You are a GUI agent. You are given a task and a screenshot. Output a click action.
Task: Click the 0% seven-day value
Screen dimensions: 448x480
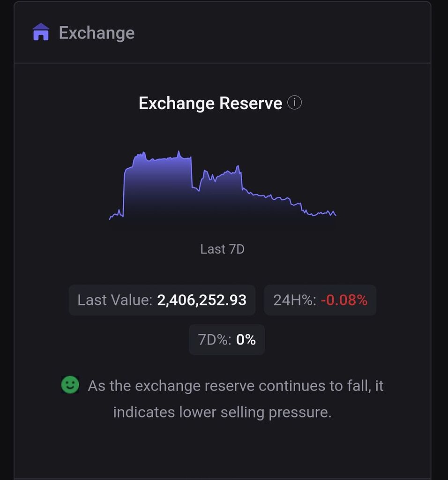246,340
